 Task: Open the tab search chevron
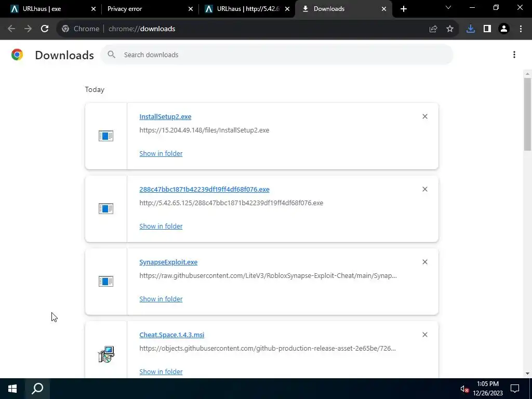pyautogui.click(x=448, y=7)
